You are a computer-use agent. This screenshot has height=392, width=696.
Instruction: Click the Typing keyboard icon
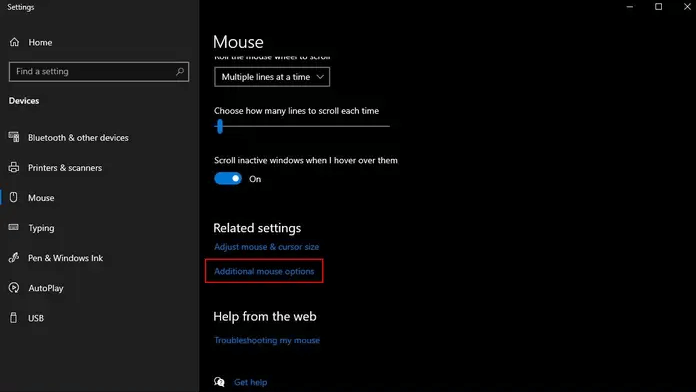[14, 227]
